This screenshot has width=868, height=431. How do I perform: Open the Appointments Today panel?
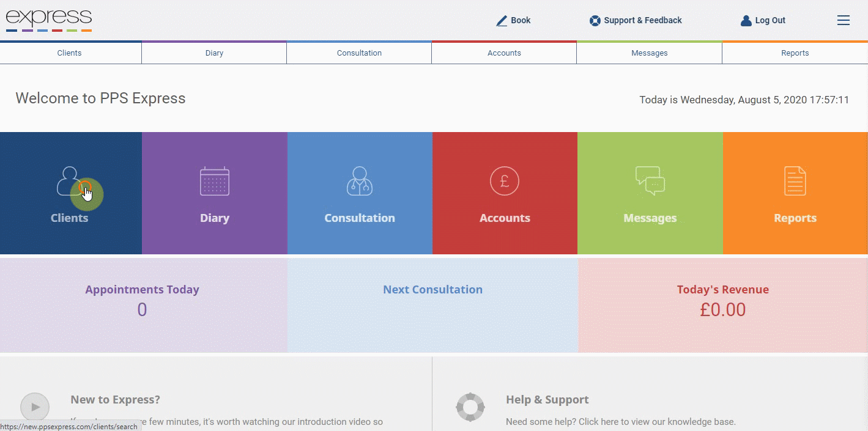coord(143,306)
